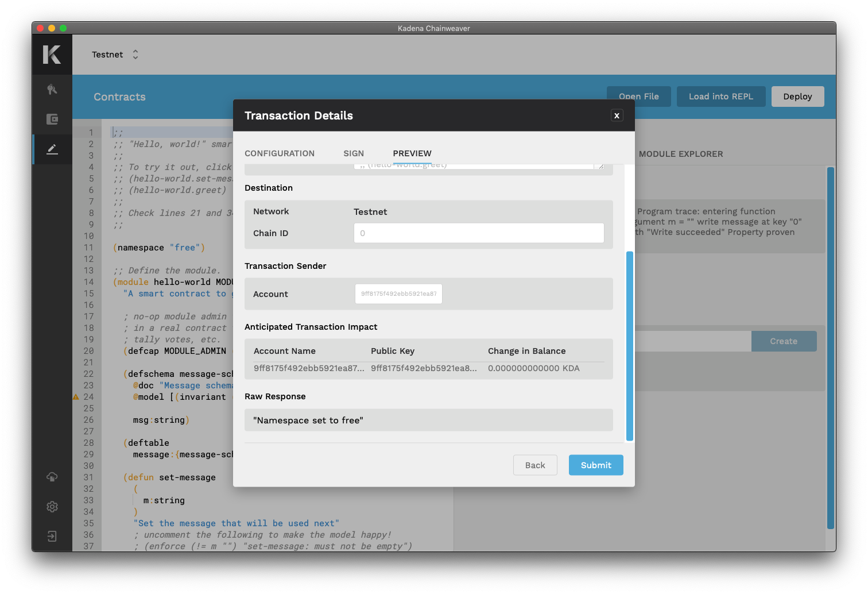Click the warning icon at line 24
The image size is (868, 594).
click(76, 397)
